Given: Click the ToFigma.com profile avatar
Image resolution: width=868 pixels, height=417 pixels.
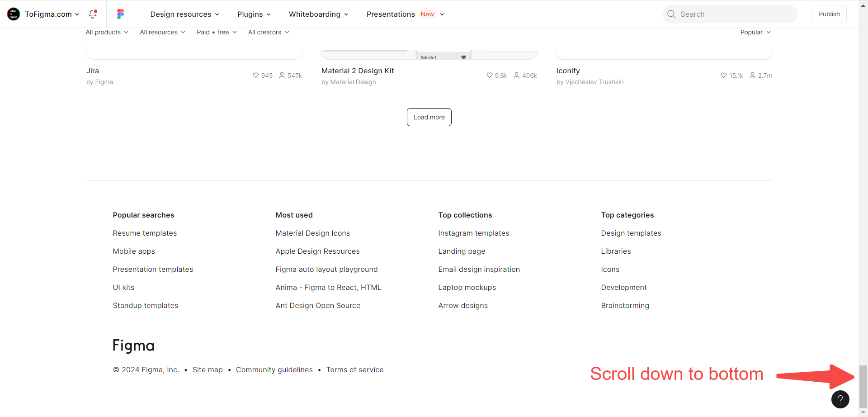Looking at the screenshot, I should pos(14,14).
